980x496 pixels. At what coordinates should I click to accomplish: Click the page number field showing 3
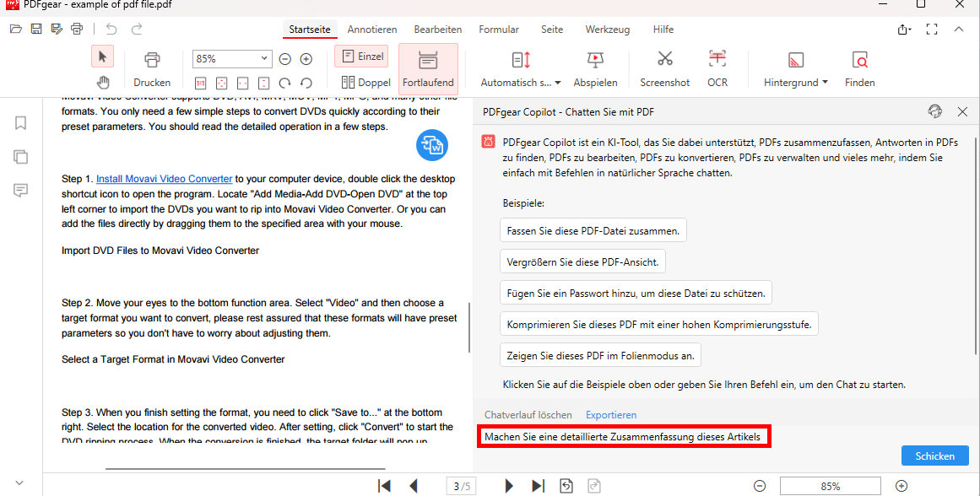463,486
